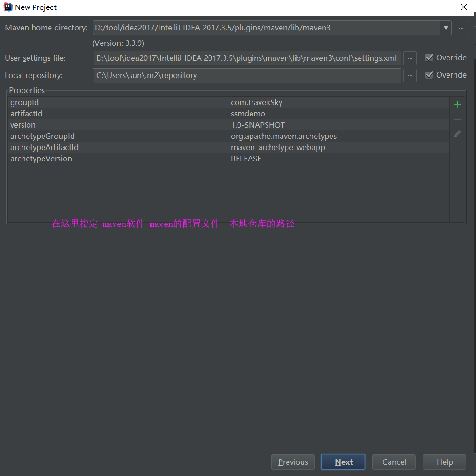Browse for Local repository folder

(x=410, y=76)
